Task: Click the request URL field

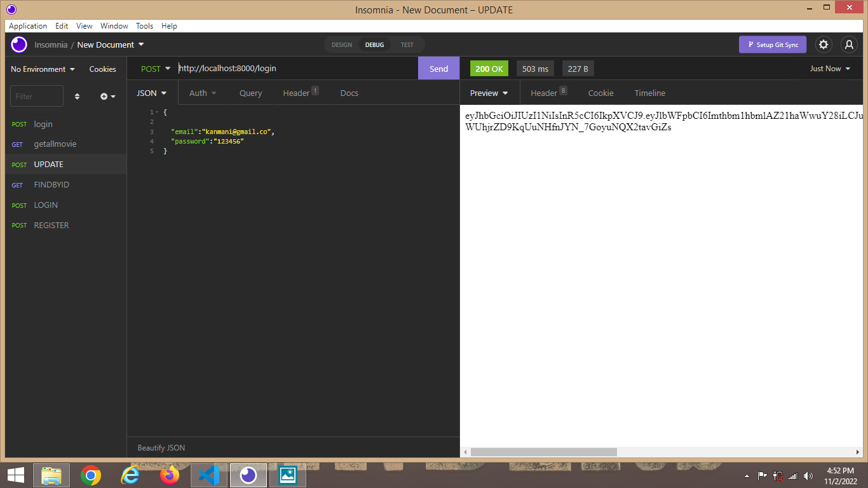Action: coord(286,68)
